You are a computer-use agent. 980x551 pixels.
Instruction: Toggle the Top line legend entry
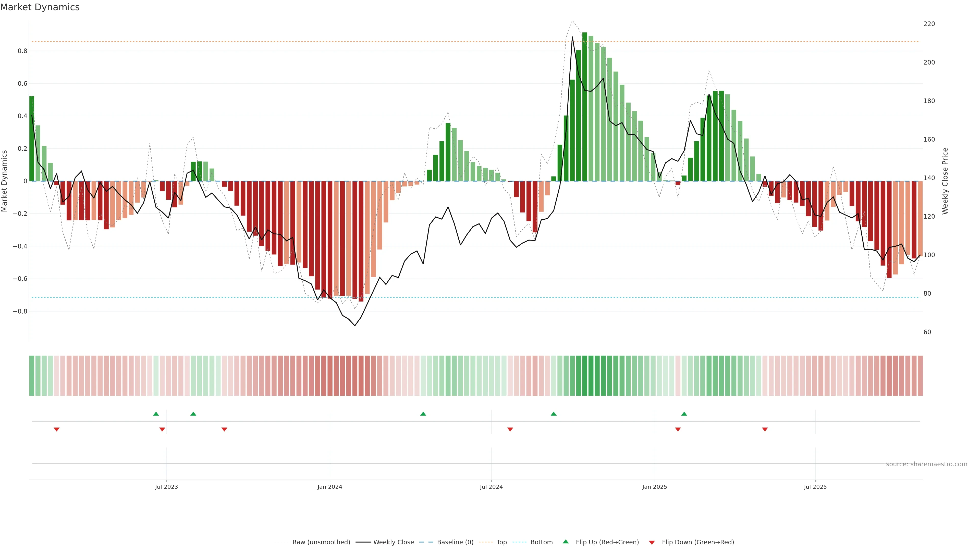(x=501, y=542)
